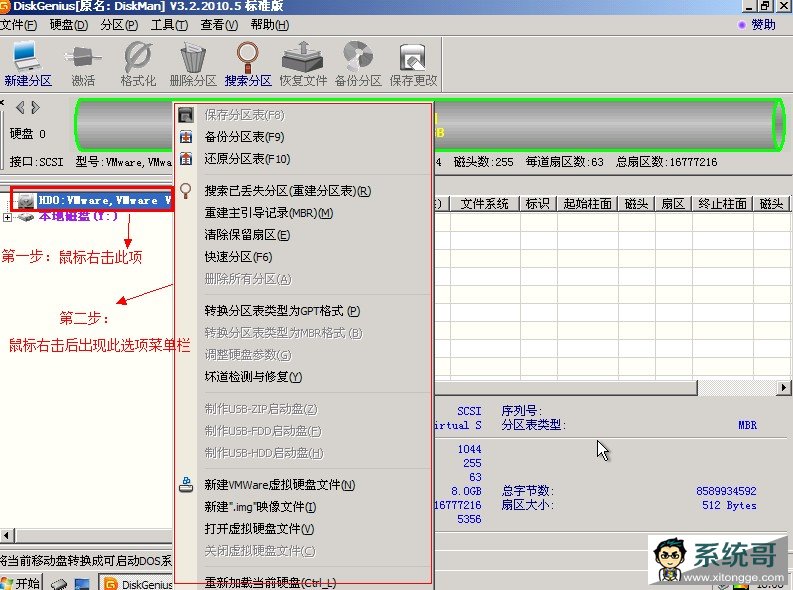Open the 工具(T) menu
793x590 pixels.
click(x=169, y=25)
